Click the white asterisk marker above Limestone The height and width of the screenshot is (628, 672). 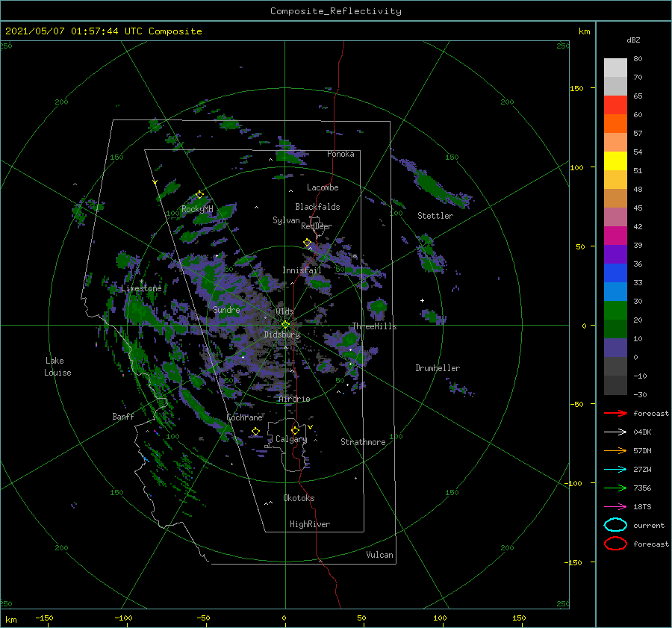(141, 282)
